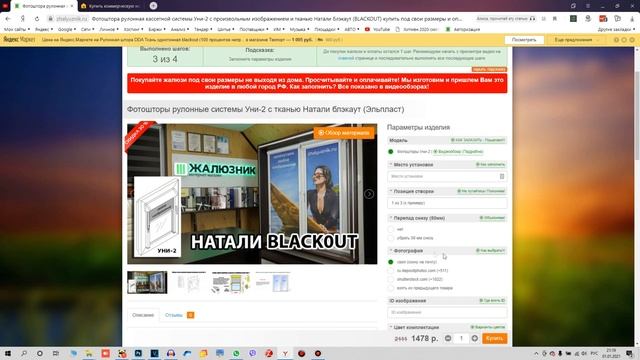Screen dimensions: 640x360
Task: Select the fourth product thumbnail
Action: click(x=273, y=282)
